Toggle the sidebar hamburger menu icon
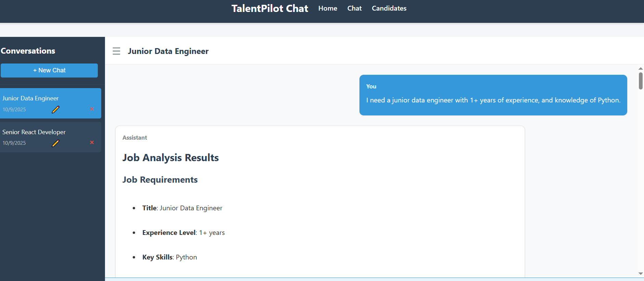The height and width of the screenshot is (281, 644). click(x=116, y=51)
